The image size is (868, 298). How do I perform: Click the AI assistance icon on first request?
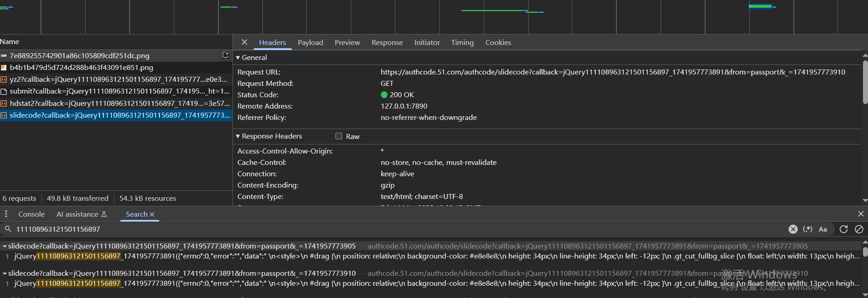tap(225, 55)
